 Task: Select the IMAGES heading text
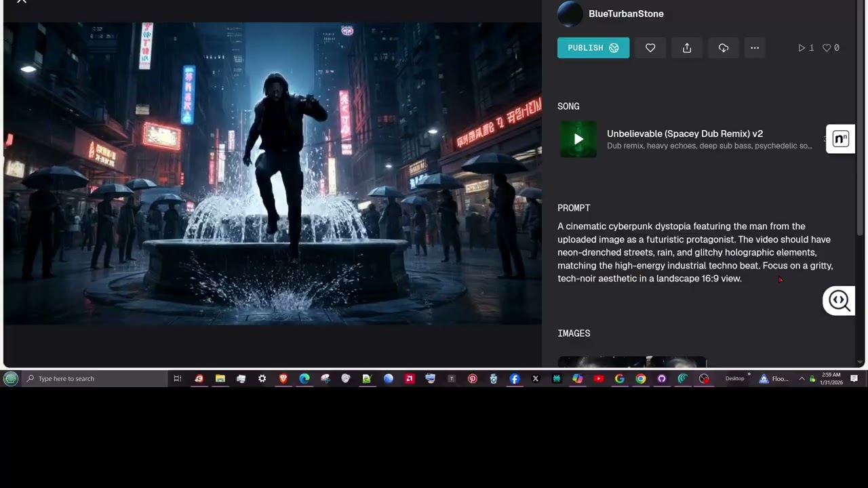pyautogui.click(x=574, y=333)
